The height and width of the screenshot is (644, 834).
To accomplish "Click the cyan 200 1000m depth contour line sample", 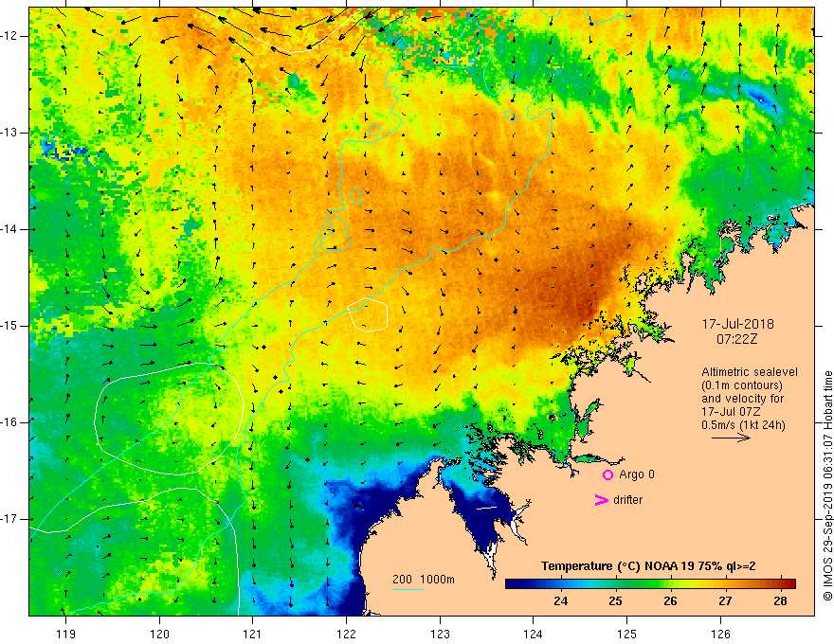I will click(x=408, y=589).
